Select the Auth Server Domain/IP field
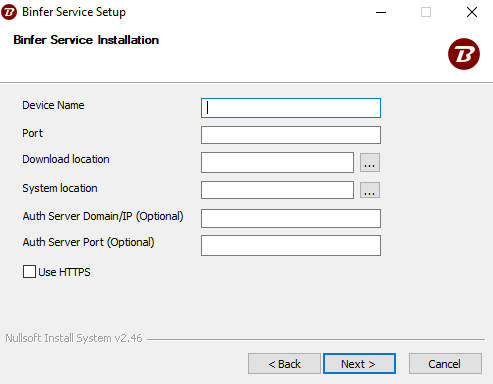 [x=291, y=219]
